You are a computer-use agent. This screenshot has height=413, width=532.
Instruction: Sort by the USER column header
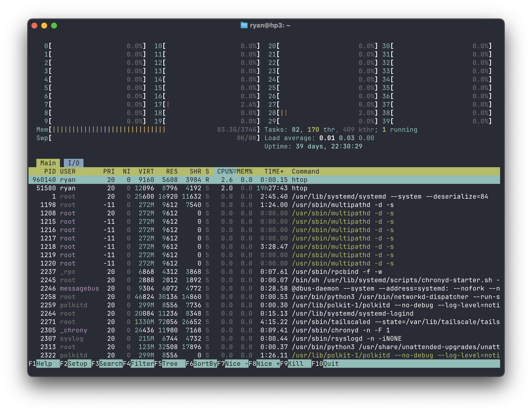coord(68,171)
